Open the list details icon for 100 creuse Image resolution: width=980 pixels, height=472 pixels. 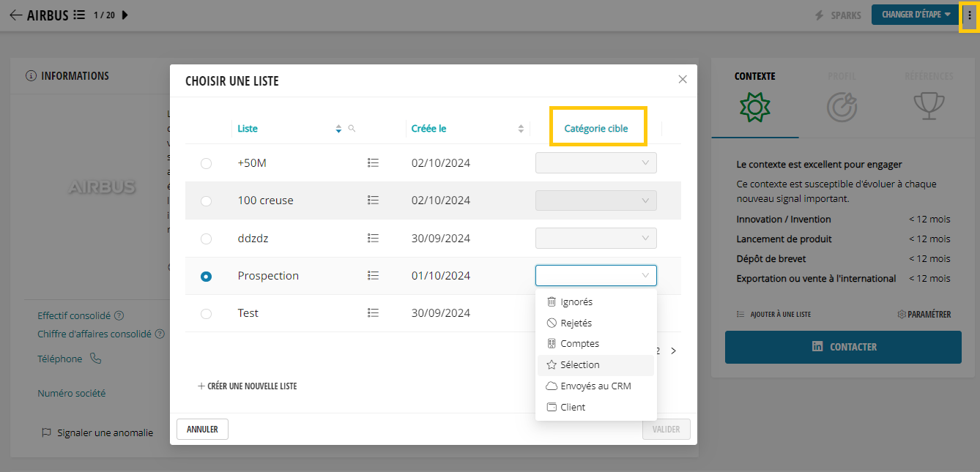tap(373, 200)
